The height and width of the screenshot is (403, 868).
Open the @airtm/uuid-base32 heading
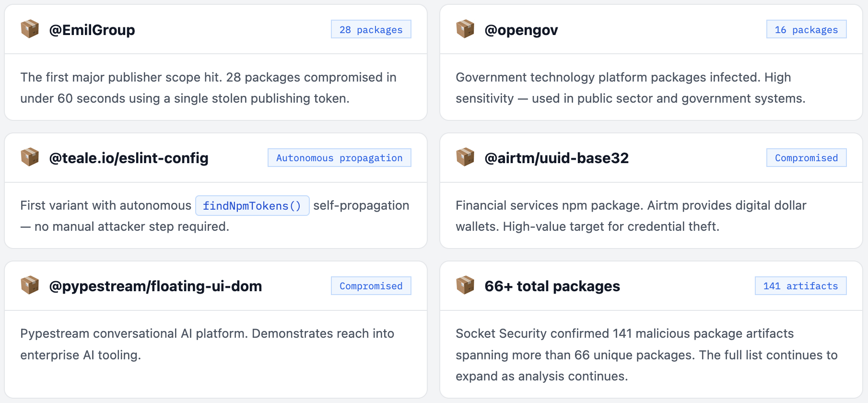pos(556,158)
